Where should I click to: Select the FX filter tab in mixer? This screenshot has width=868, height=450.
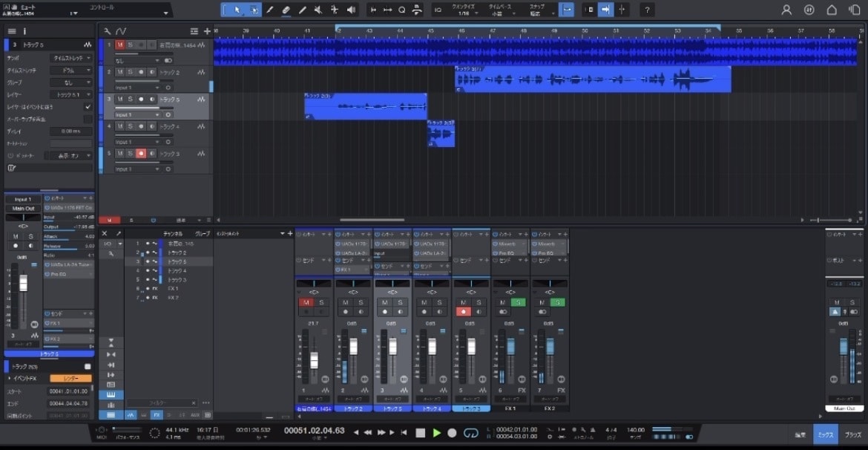pos(157,414)
